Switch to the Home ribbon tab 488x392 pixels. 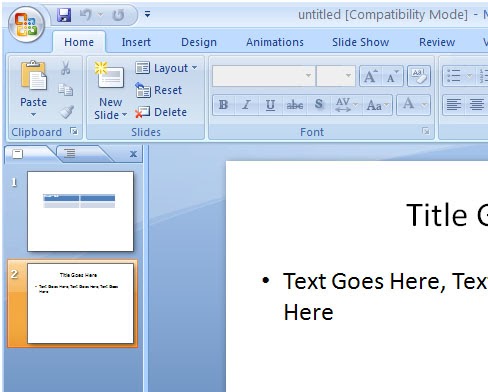tap(79, 42)
